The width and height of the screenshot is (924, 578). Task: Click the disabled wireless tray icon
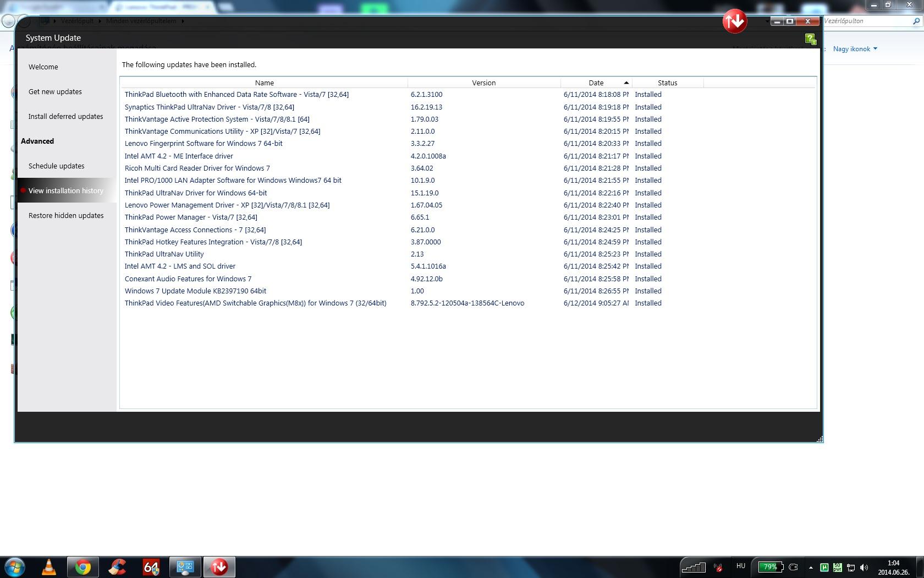coord(718,567)
